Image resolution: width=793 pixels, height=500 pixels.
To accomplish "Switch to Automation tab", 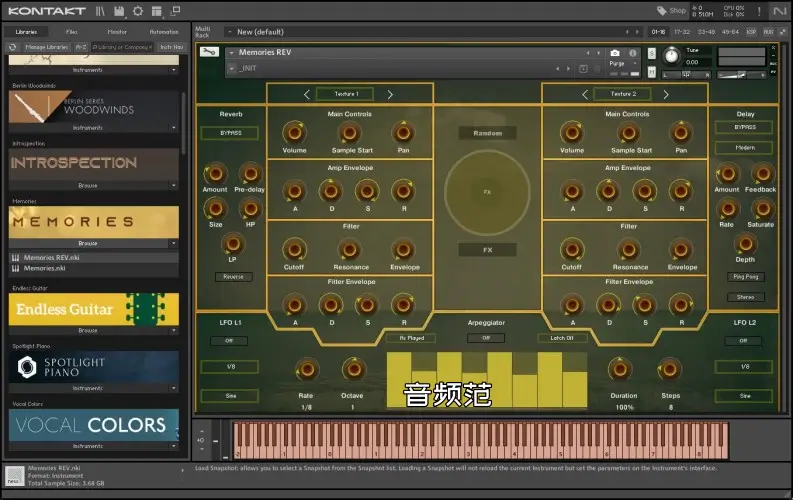I will [164, 32].
